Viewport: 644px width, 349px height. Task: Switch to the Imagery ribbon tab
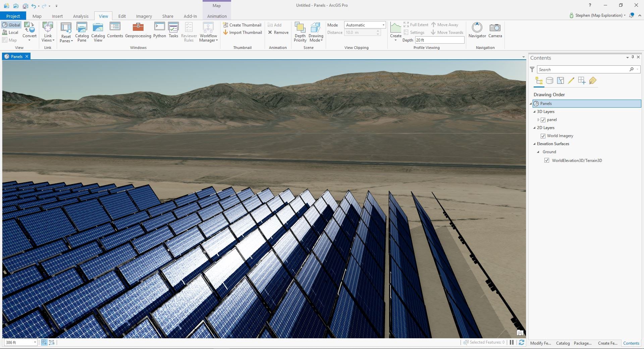pyautogui.click(x=144, y=16)
